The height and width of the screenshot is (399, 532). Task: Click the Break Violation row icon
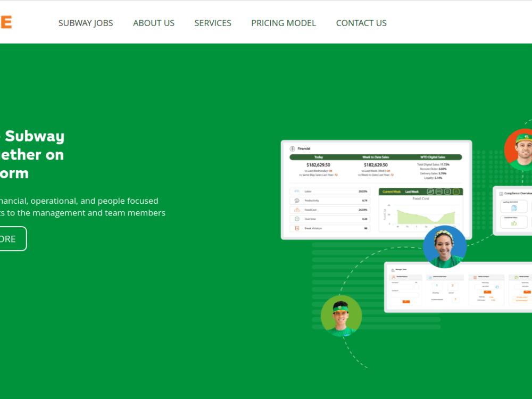[297, 228]
